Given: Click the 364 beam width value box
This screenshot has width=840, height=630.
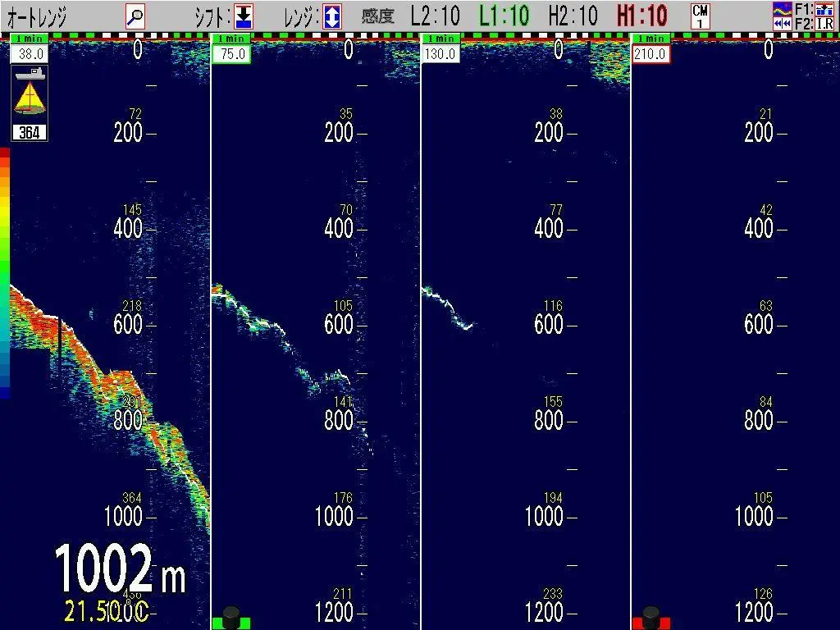Looking at the screenshot, I should click(x=30, y=132).
